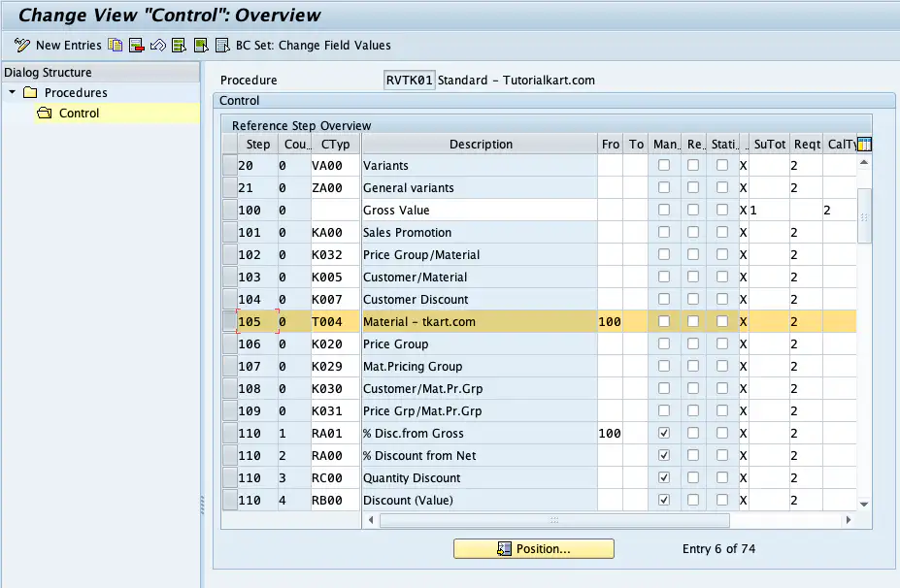Toggle Required checkbox for General variants row
This screenshot has width=900, height=588.
693,187
